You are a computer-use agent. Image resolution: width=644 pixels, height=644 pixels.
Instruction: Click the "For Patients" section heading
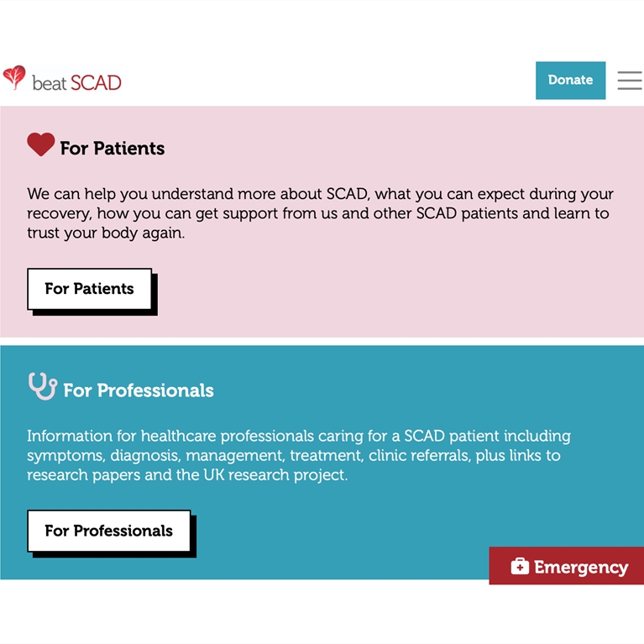113,149
